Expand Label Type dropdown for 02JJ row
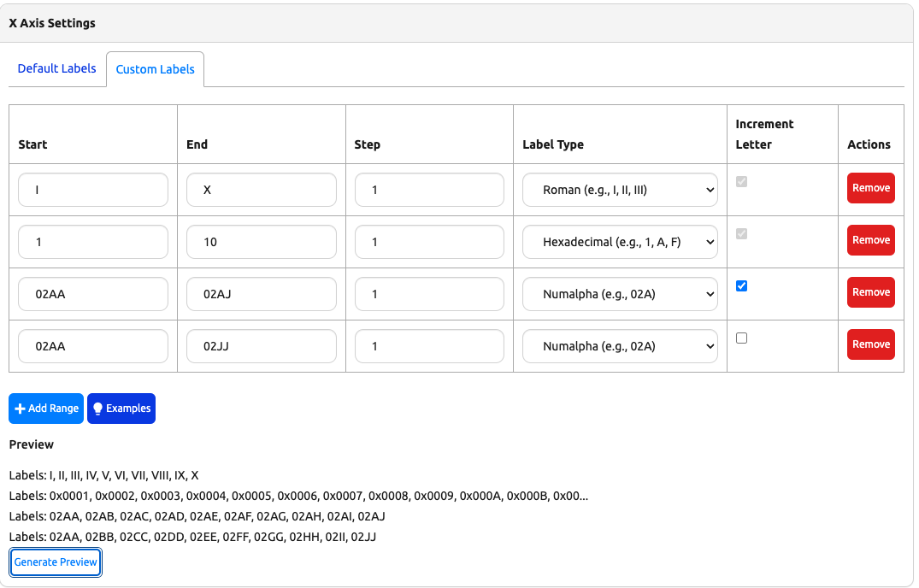The width and height of the screenshot is (919, 588). click(620, 346)
